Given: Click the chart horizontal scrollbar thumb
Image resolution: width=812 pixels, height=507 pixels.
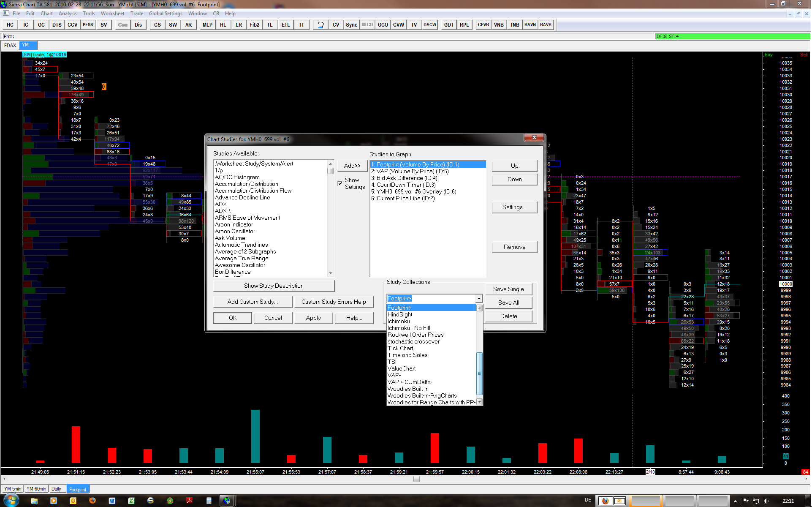Looking at the screenshot, I should (416, 479).
